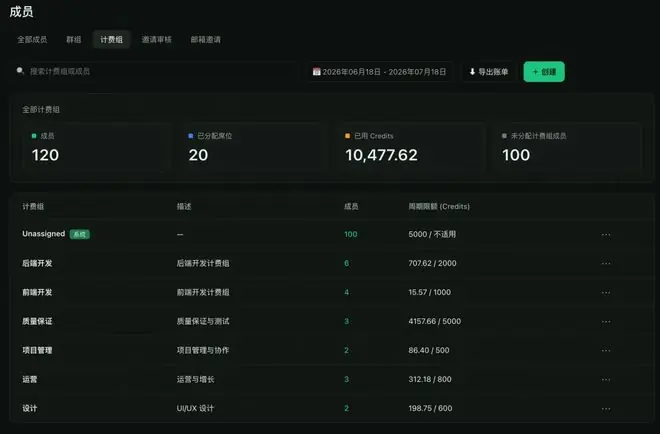The width and height of the screenshot is (660, 434).
Task: Select the 运营 billing group name
Action: point(29,379)
